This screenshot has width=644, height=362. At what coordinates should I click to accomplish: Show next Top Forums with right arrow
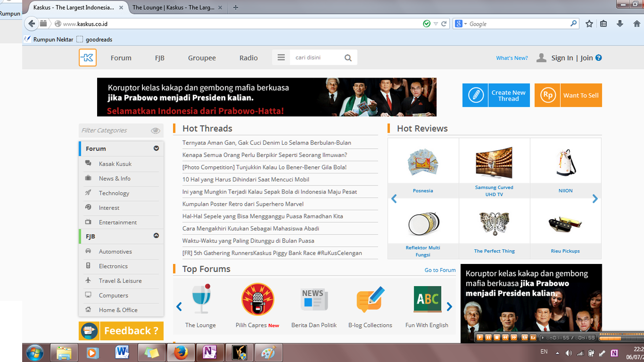point(449,307)
